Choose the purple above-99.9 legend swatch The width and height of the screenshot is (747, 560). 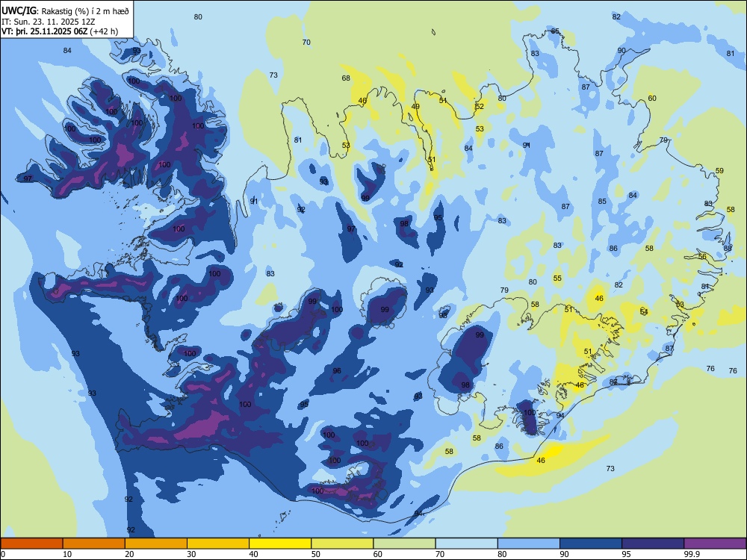tap(715, 544)
